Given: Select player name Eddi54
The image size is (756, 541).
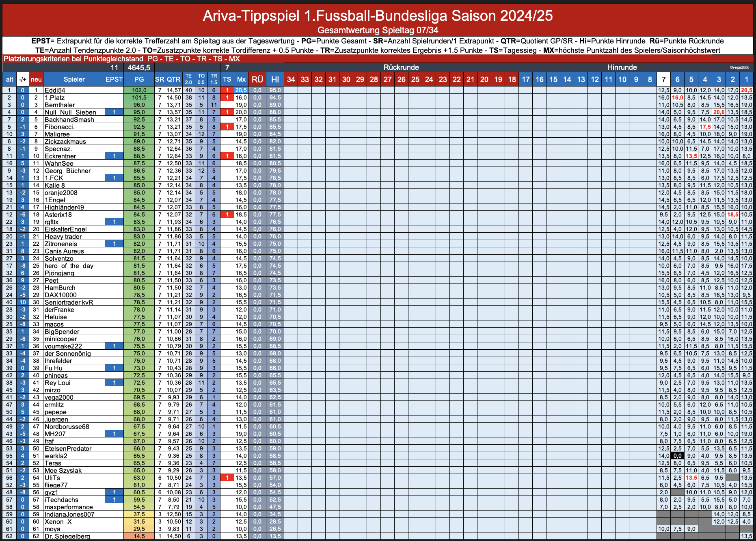Looking at the screenshot, I should point(55,90).
